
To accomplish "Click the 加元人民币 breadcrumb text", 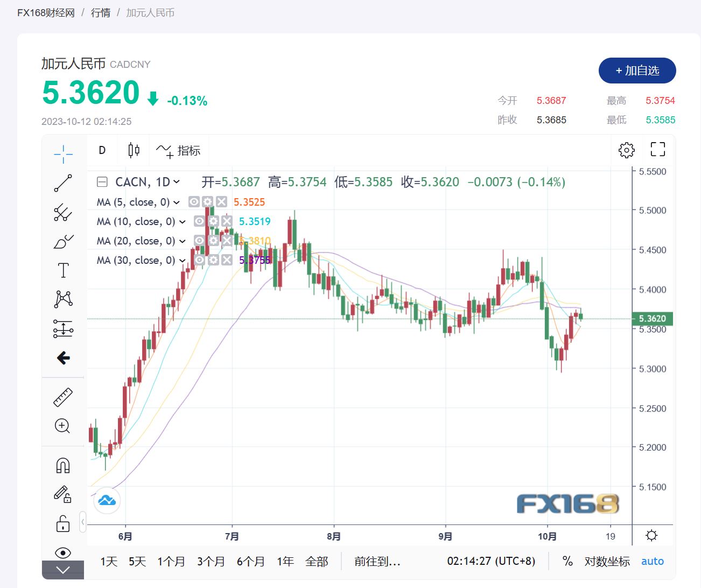I will tap(150, 13).
